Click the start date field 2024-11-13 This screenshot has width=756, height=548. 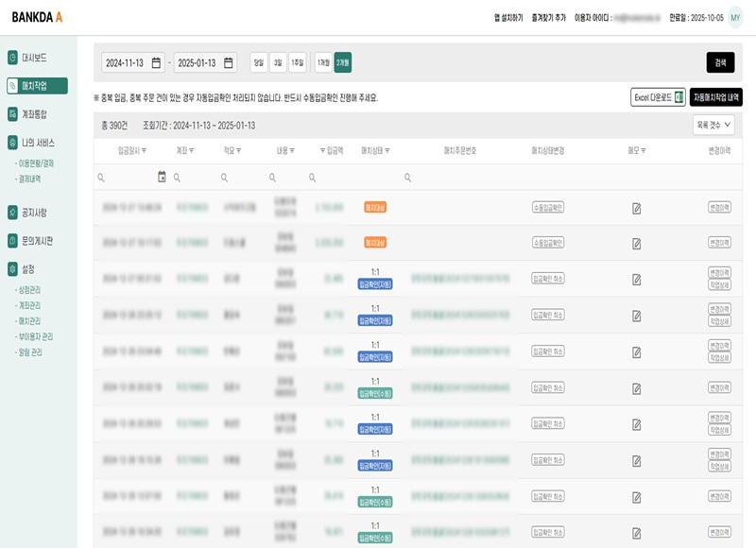point(133,62)
